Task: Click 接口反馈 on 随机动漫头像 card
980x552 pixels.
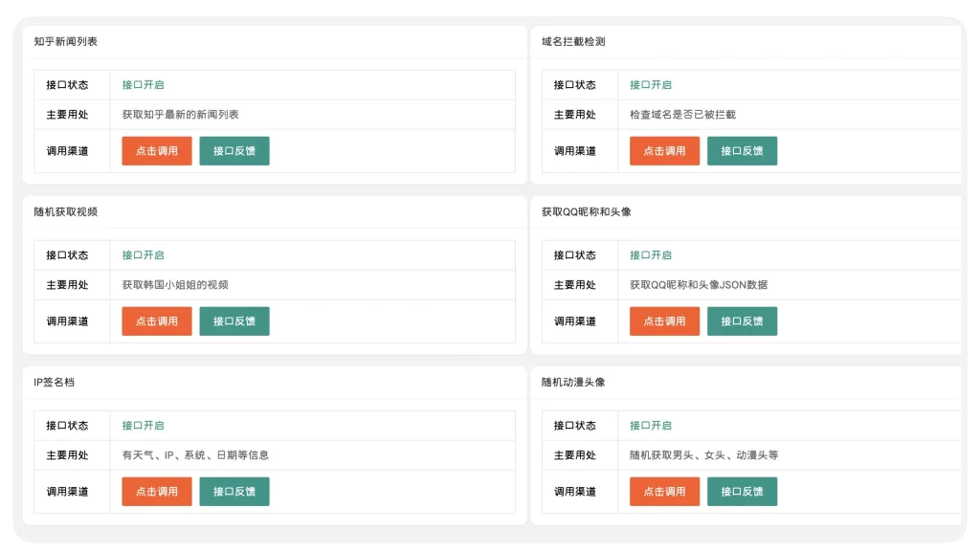Action: pyautogui.click(x=743, y=491)
